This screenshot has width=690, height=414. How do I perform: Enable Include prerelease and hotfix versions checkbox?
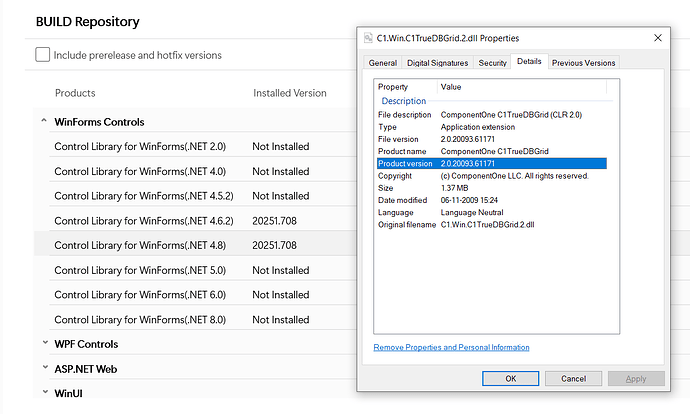(x=43, y=55)
